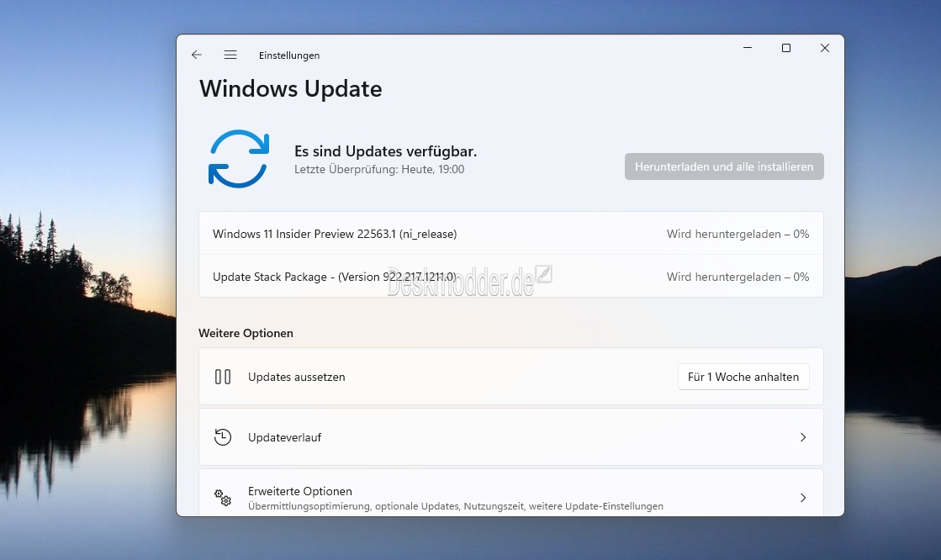Image resolution: width=941 pixels, height=560 pixels.
Task: Expand Updateverlauf via its chevron
Action: (803, 437)
